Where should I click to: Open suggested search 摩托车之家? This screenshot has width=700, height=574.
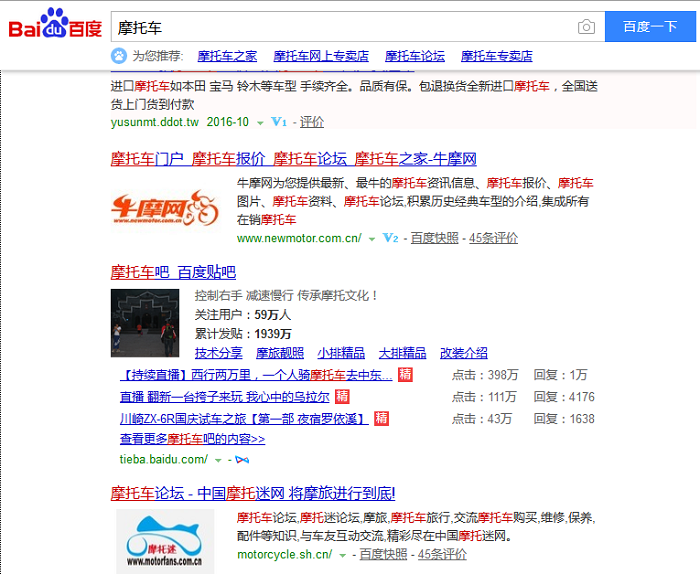227,56
